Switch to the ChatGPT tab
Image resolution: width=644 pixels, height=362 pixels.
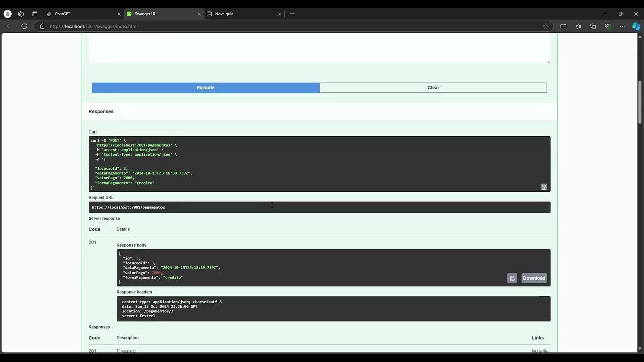coord(83,14)
